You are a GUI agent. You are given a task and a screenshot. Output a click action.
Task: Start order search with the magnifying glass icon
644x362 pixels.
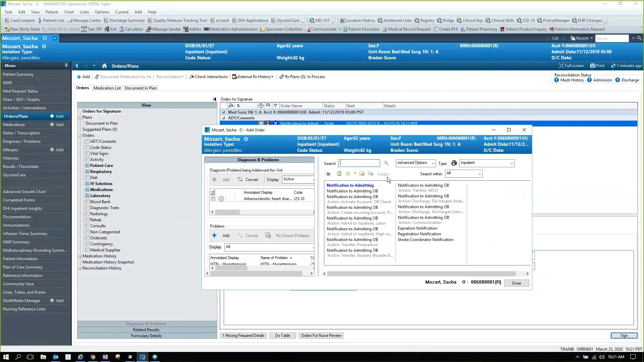386,163
